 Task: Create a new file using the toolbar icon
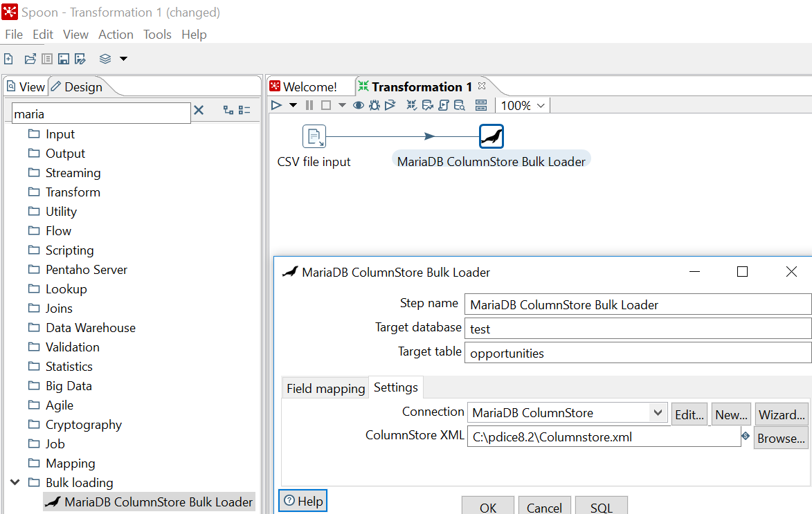tap(8, 59)
